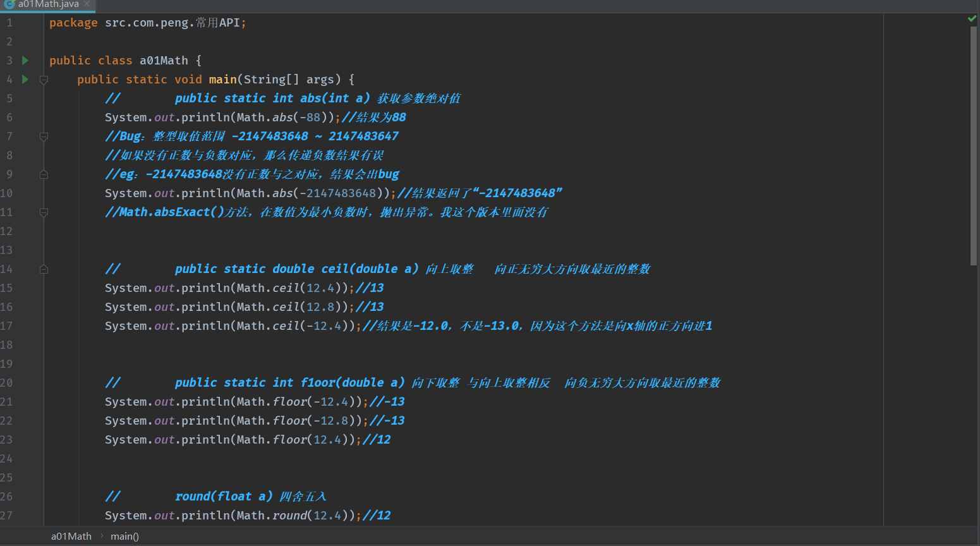980x546 pixels.
Task: Toggle the fold marker beside the ceil comment on line 14
Action: [x=44, y=269]
